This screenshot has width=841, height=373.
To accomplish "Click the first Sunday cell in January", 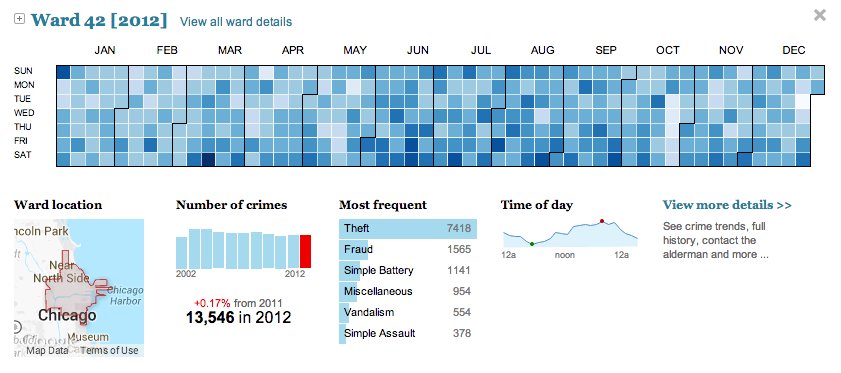I will coord(63,72).
